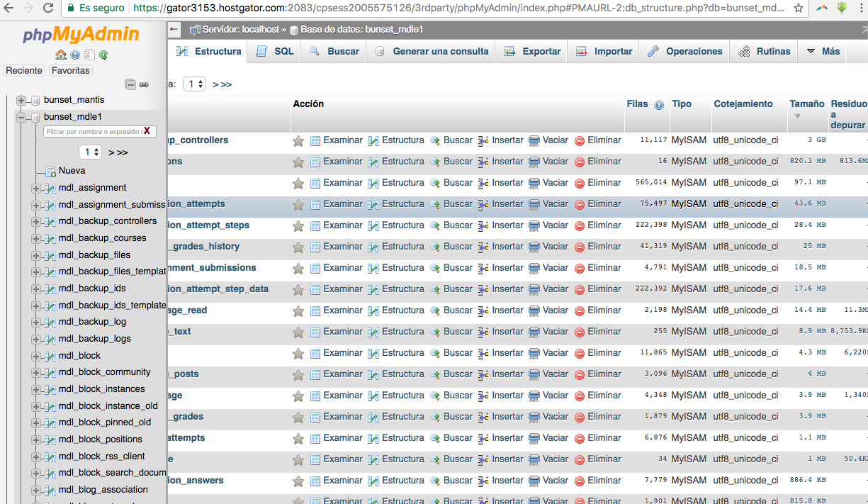Image resolution: width=868 pixels, height=504 pixels.
Task: Open the page number selector in the navigation tree
Action: pos(91,152)
